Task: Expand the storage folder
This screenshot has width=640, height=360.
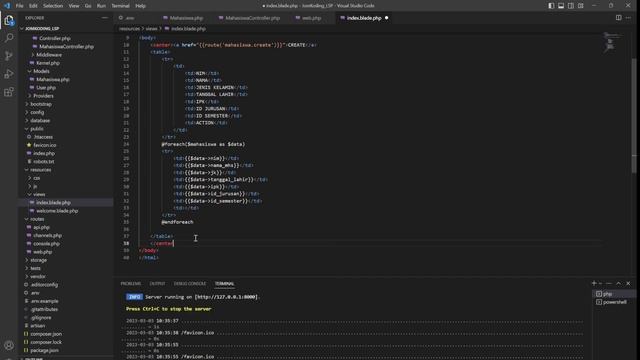Action: point(38,260)
